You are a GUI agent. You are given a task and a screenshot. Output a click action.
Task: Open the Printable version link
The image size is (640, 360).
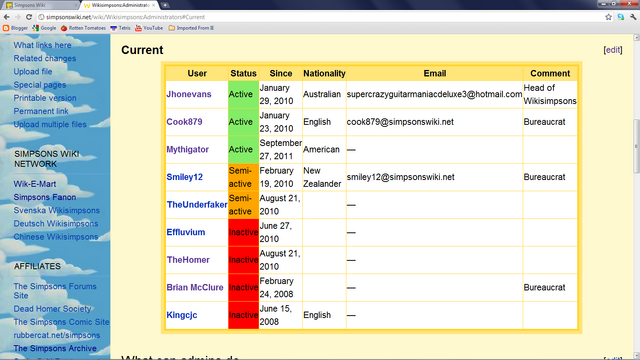click(45, 98)
